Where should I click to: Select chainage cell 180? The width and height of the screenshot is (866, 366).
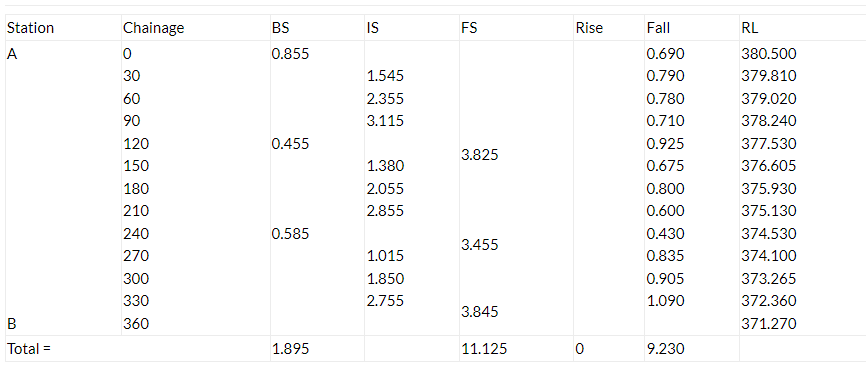(136, 189)
